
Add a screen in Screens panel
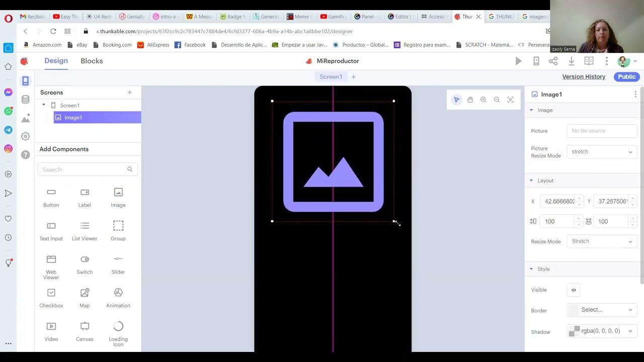point(129,93)
